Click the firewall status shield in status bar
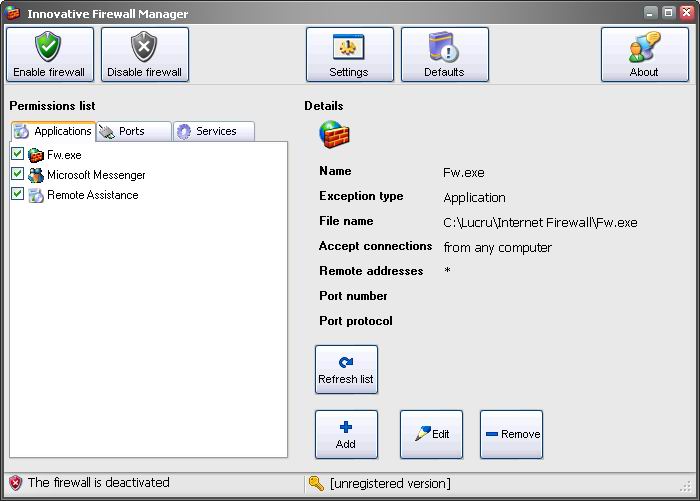This screenshot has width=700, height=501. tap(15, 483)
